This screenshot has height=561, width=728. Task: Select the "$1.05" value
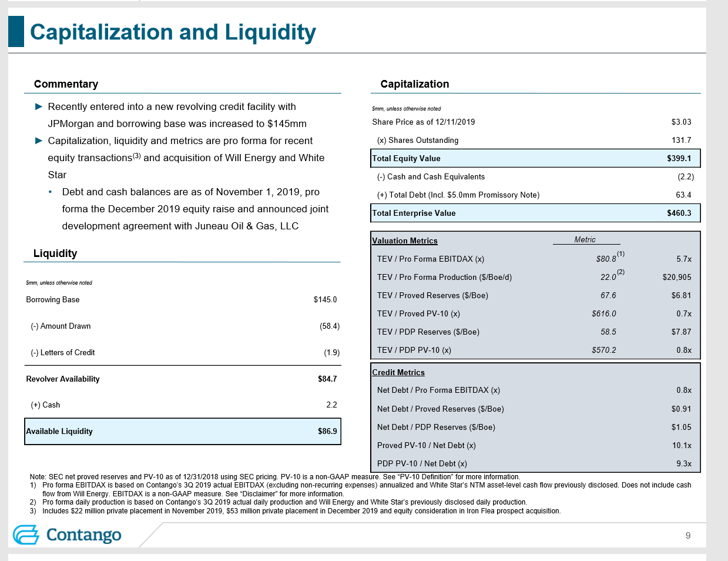tap(682, 427)
